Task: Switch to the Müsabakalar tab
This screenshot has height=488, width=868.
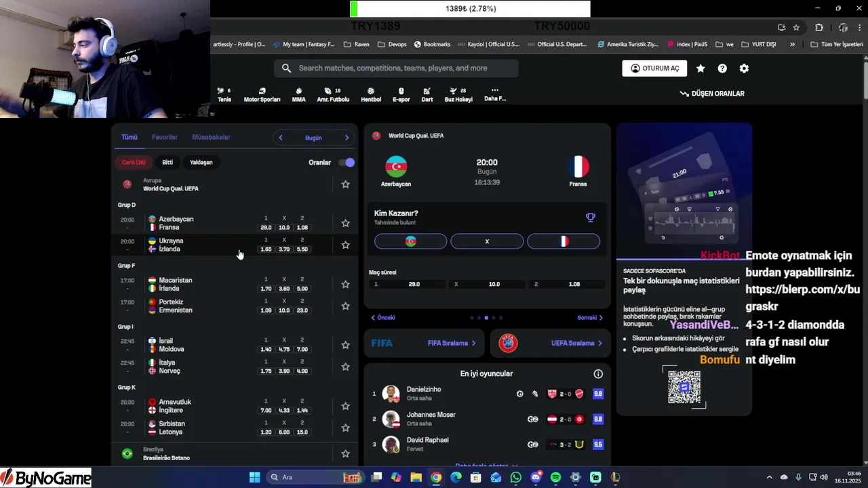Action: [x=211, y=138]
